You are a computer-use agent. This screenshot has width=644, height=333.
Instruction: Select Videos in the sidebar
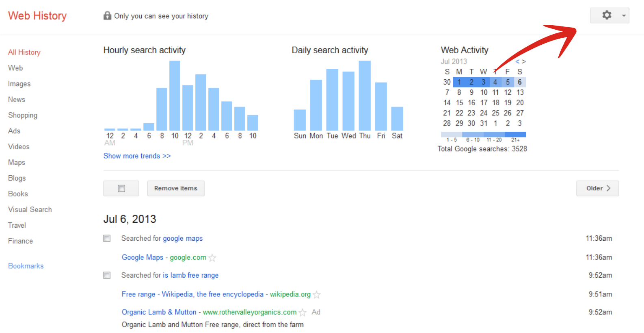19,147
